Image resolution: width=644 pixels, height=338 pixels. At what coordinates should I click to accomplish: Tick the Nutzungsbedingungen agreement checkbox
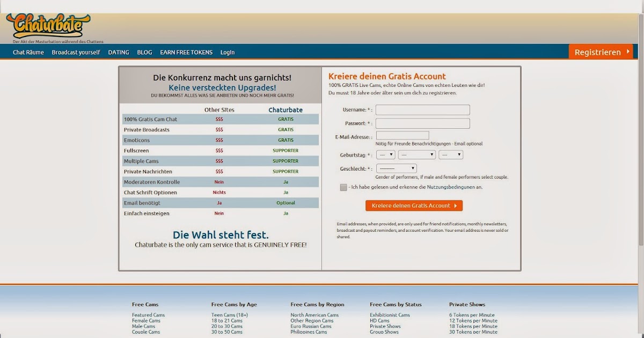point(343,187)
